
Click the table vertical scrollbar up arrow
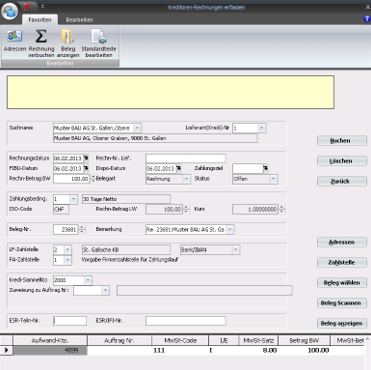(x=367, y=339)
